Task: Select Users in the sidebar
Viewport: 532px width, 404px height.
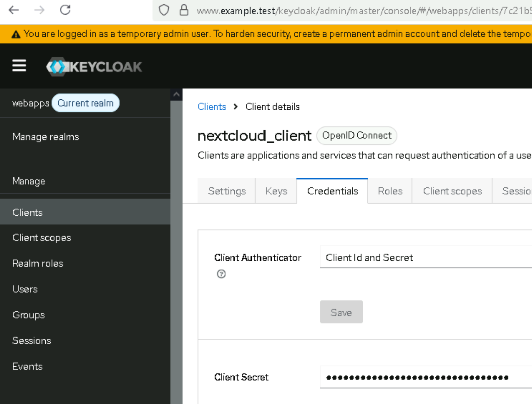Action: (25, 289)
